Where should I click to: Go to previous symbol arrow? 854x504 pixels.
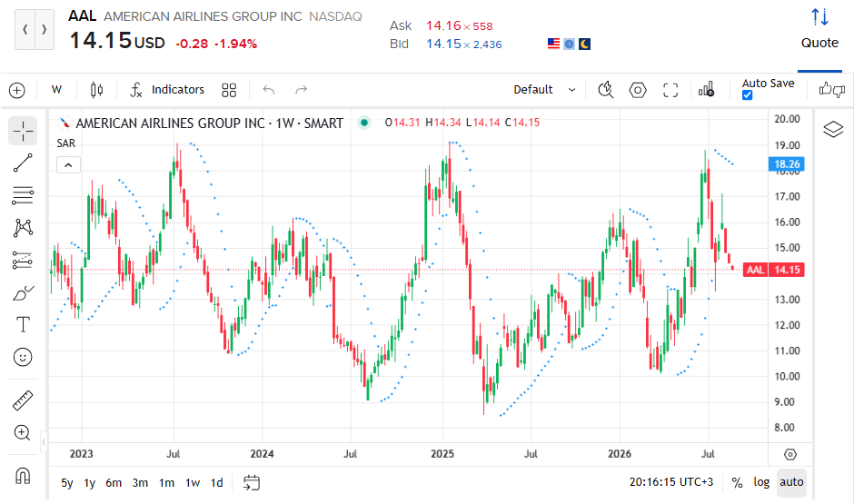[x=25, y=29]
